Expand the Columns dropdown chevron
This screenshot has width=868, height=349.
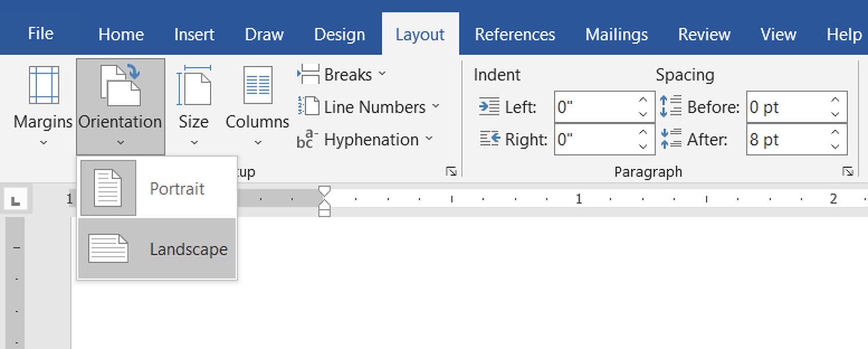[258, 143]
